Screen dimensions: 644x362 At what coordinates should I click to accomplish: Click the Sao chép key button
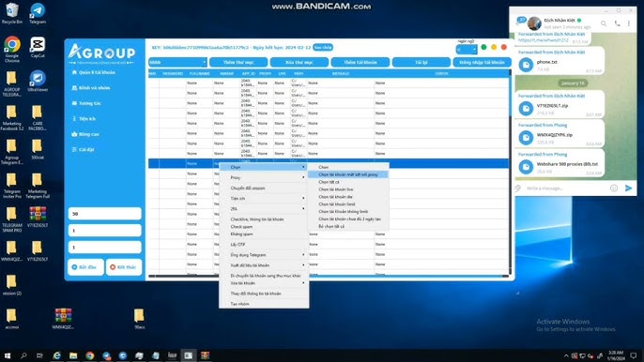(x=323, y=47)
